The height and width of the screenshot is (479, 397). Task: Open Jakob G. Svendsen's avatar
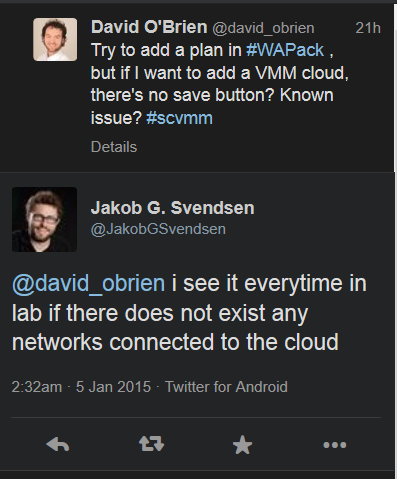tap(44, 219)
